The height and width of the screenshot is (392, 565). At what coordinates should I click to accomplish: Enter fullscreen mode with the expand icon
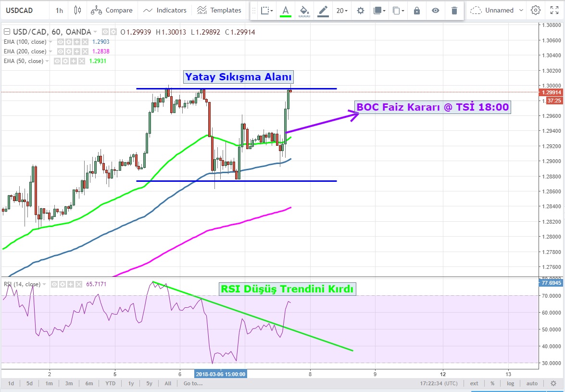click(x=554, y=10)
